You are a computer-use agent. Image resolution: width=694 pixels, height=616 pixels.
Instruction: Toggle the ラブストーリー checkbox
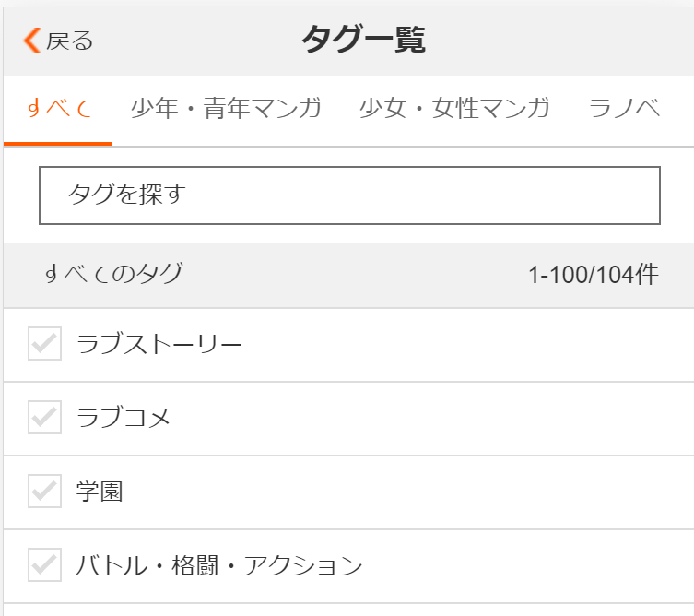(44, 344)
